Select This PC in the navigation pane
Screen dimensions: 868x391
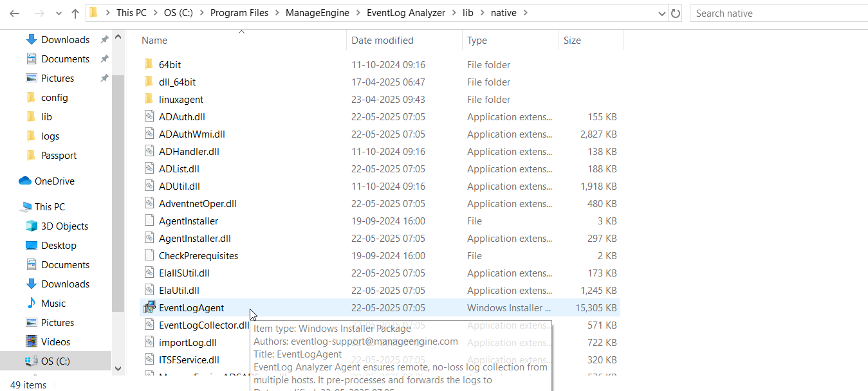pos(50,207)
